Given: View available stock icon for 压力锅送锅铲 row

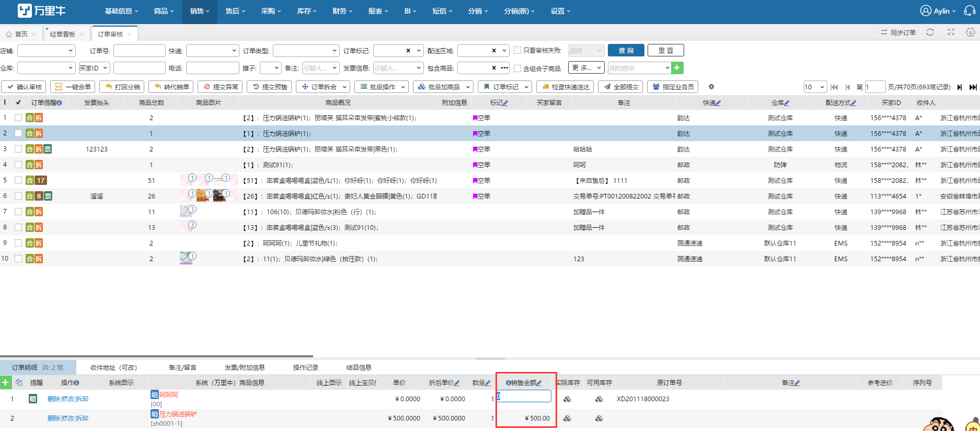Looking at the screenshot, I should tap(599, 418).
